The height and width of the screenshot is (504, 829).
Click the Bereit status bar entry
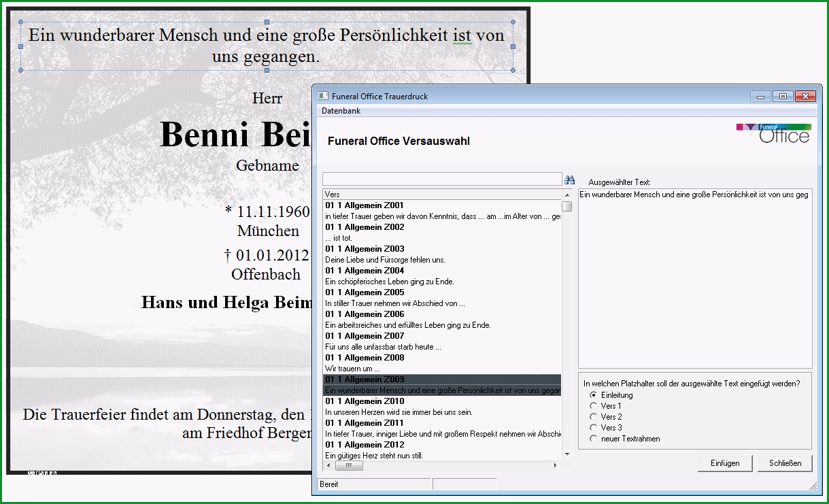pyautogui.click(x=374, y=484)
